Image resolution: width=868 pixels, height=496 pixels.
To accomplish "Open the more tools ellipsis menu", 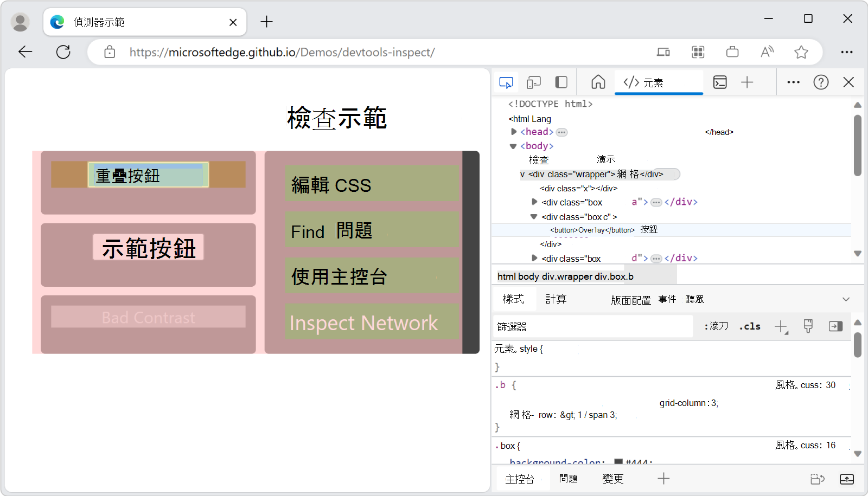I will tap(793, 82).
